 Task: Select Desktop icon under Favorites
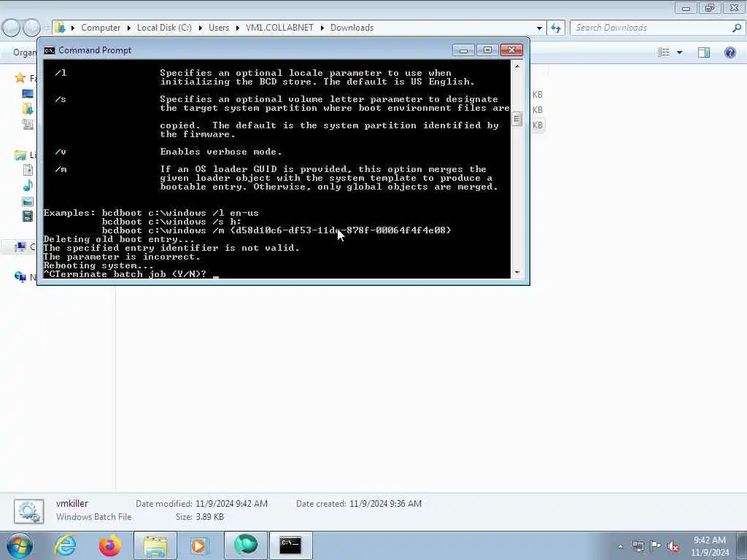[28, 94]
